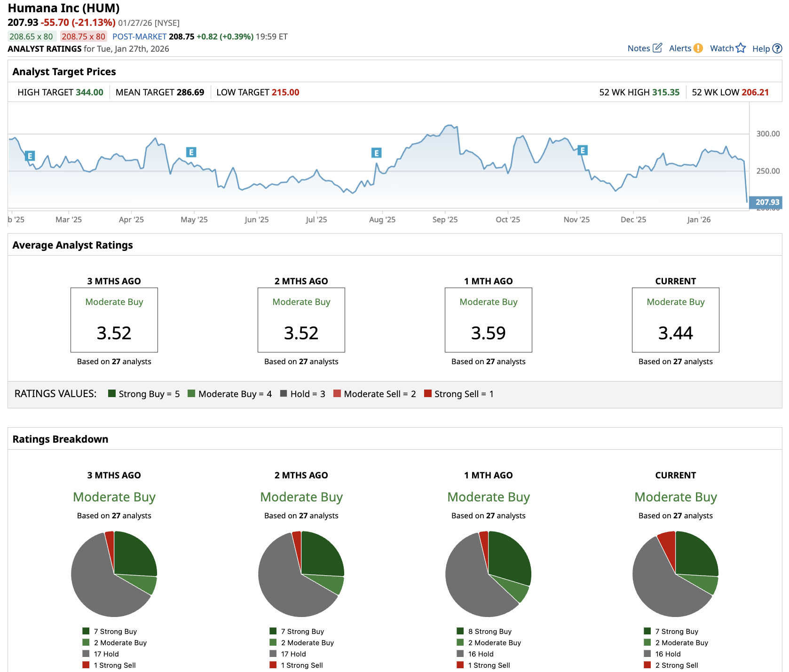Click the 3 MTHS AGO rating box
789x672 pixels.
114,320
